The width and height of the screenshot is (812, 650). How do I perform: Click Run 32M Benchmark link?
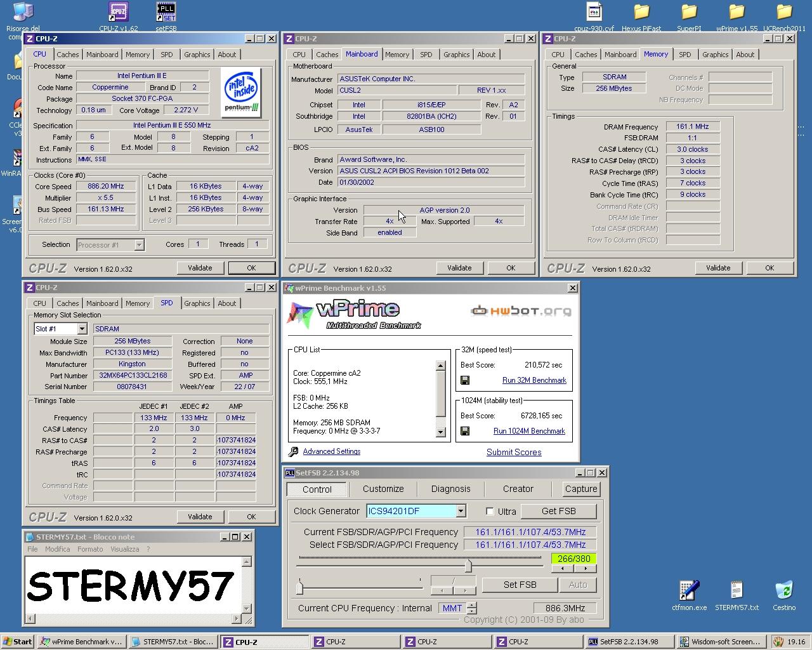(x=534, y=380)
